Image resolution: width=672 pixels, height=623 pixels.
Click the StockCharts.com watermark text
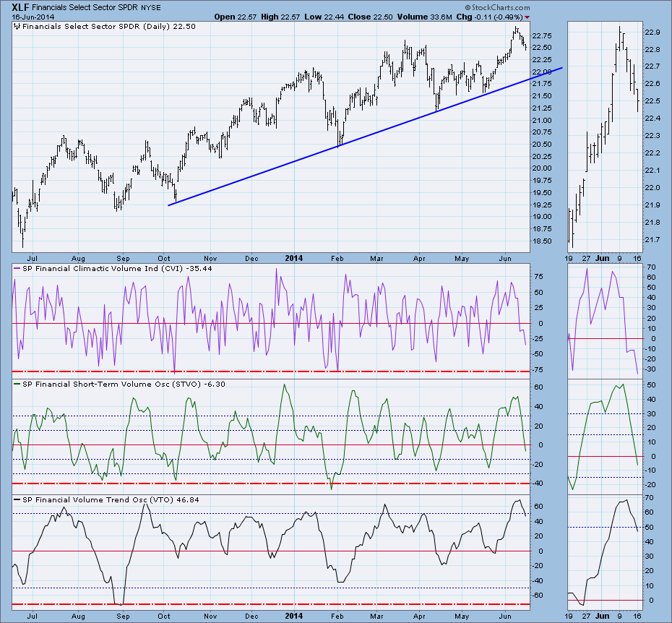tap(496, 8)
